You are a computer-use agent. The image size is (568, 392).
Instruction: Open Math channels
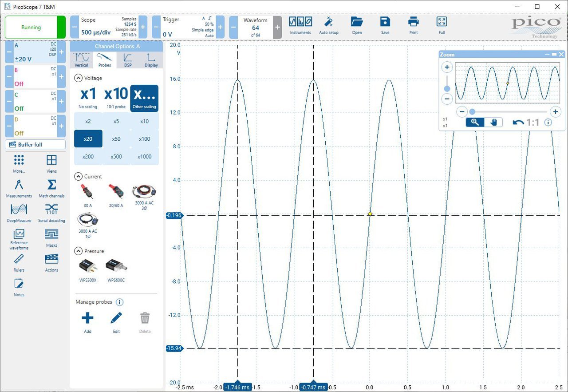[51, 188]
